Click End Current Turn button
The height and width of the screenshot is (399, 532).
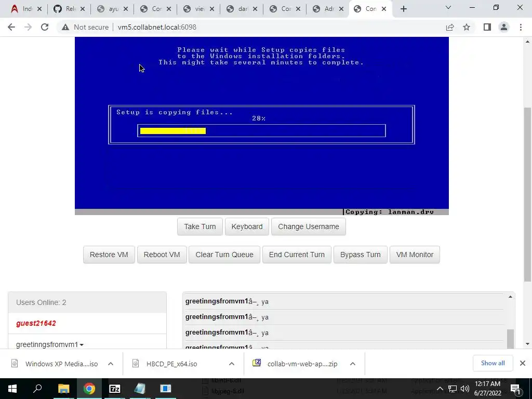(x=297, y=255)
